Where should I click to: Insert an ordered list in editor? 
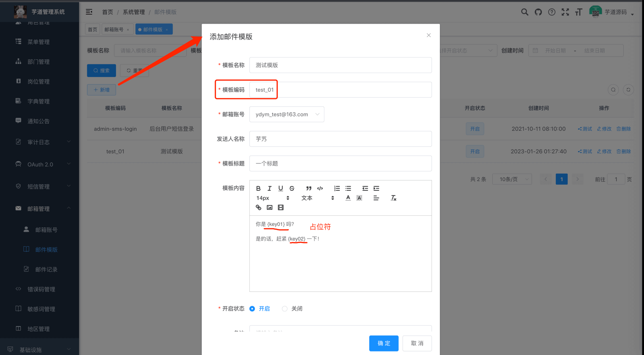[x=337, y=188]
